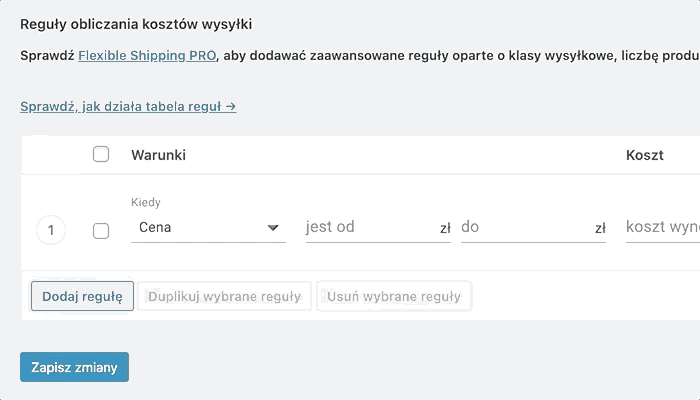Focus the 'do' maximum price field

(523, 228)
